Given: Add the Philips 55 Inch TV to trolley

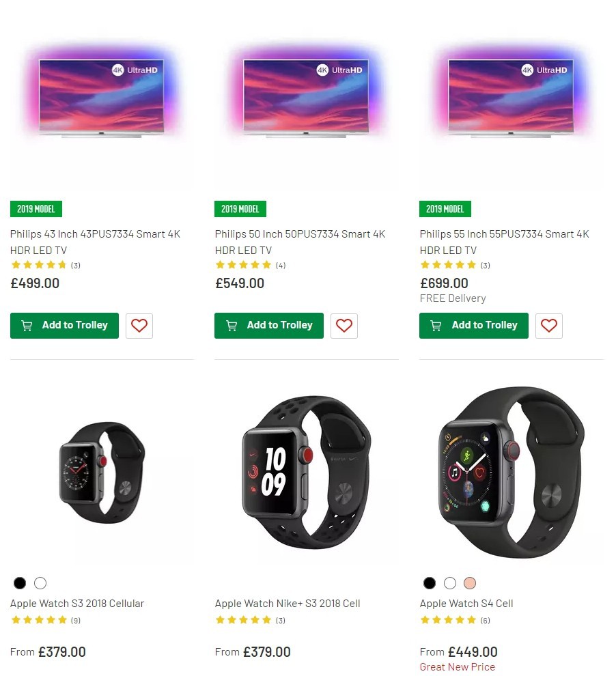Looking at the screenshot, I should tap(473, 325).
